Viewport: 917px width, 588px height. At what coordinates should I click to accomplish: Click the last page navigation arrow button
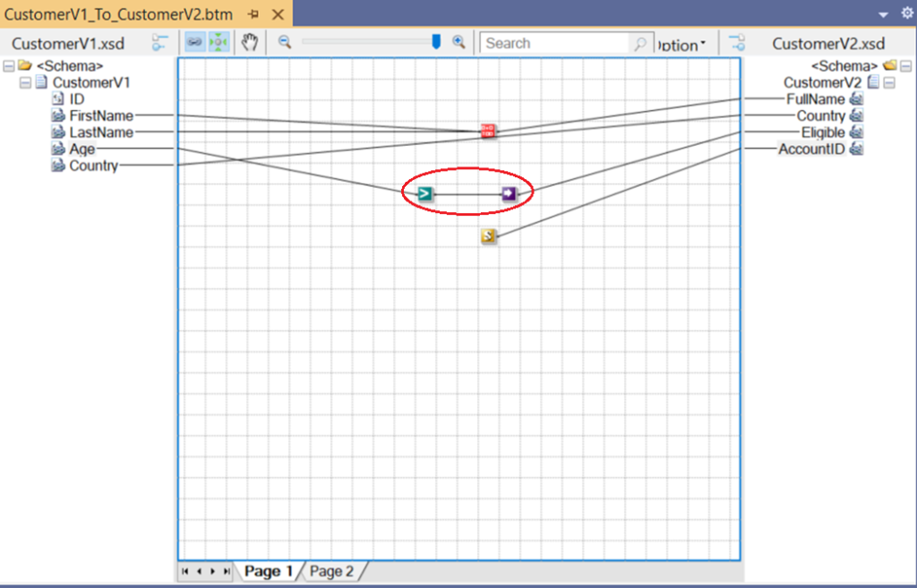pyautogui.click(x=226, y=571)
